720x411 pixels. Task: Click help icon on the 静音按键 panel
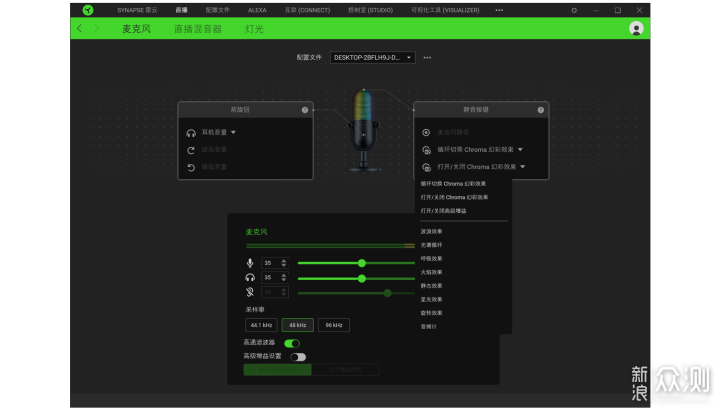point(540,110)
